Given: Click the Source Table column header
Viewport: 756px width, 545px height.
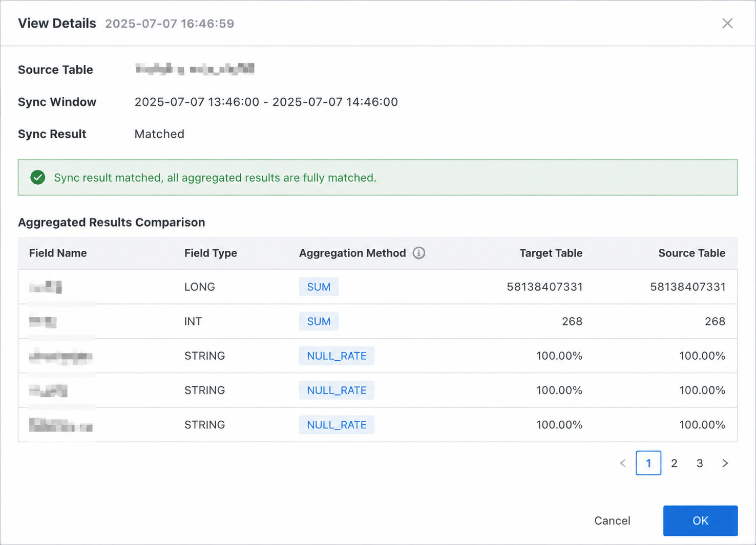Looking at the screenshot, I should [691, 253].
